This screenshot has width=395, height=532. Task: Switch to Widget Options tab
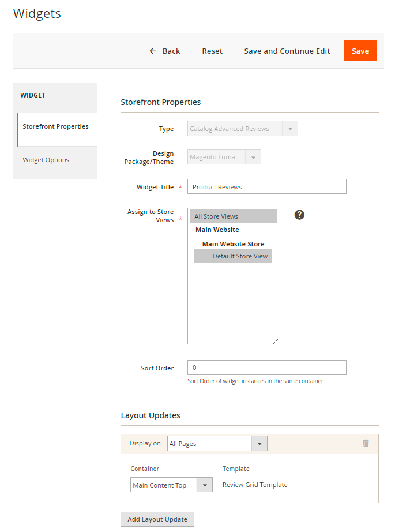tap(46, 160)
